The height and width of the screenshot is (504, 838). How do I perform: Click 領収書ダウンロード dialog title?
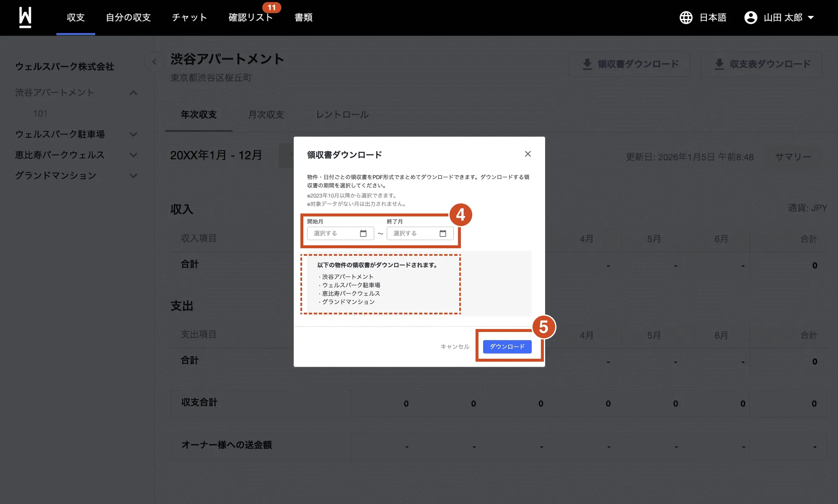344,155
